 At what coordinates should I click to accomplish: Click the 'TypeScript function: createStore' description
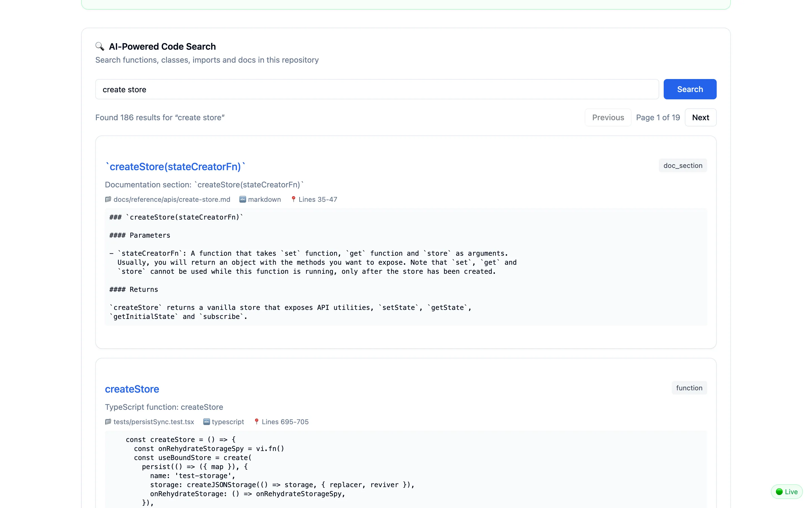pos(164,407)
